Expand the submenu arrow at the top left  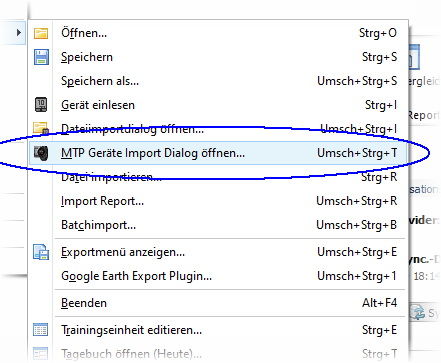tap(19, 32)
